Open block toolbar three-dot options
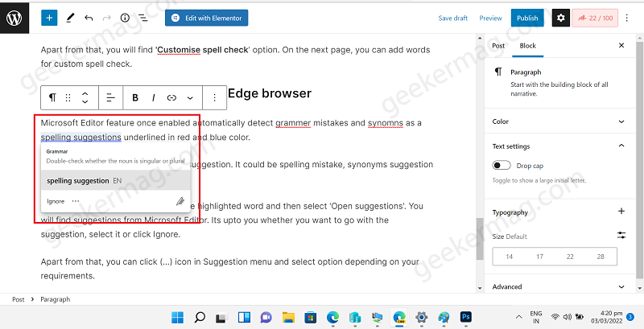The image size is (644, 329). [214, 97]
